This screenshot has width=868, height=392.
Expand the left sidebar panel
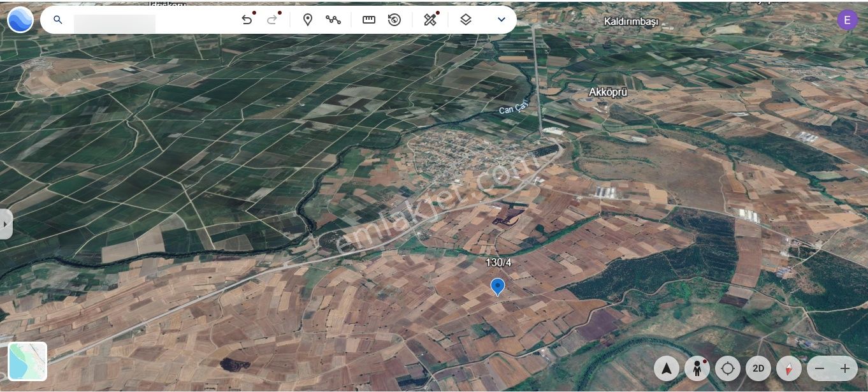[5, 224]
